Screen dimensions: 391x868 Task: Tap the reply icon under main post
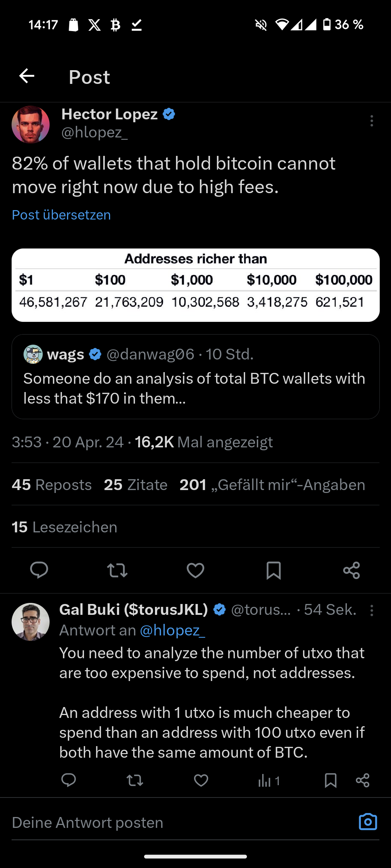click(39, 570)
